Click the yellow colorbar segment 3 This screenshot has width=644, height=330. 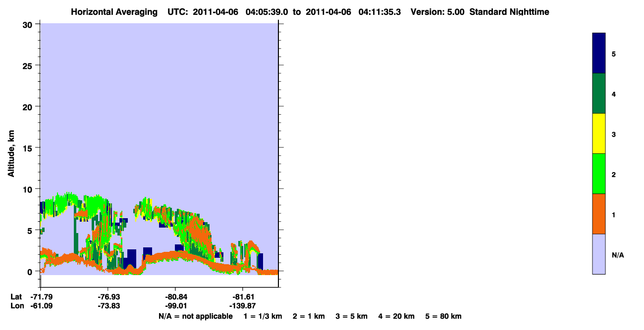pos(599,134)
